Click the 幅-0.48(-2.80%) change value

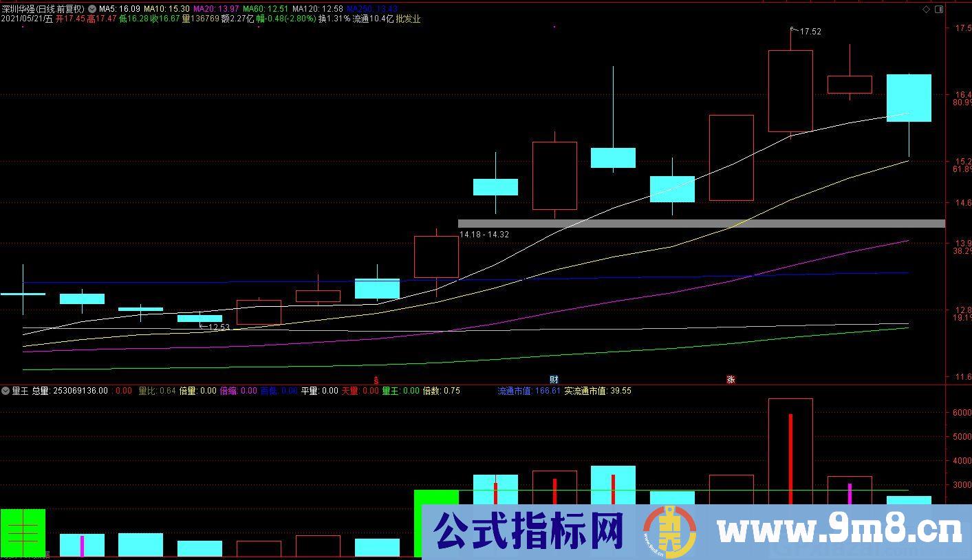[x=286, y=19]
